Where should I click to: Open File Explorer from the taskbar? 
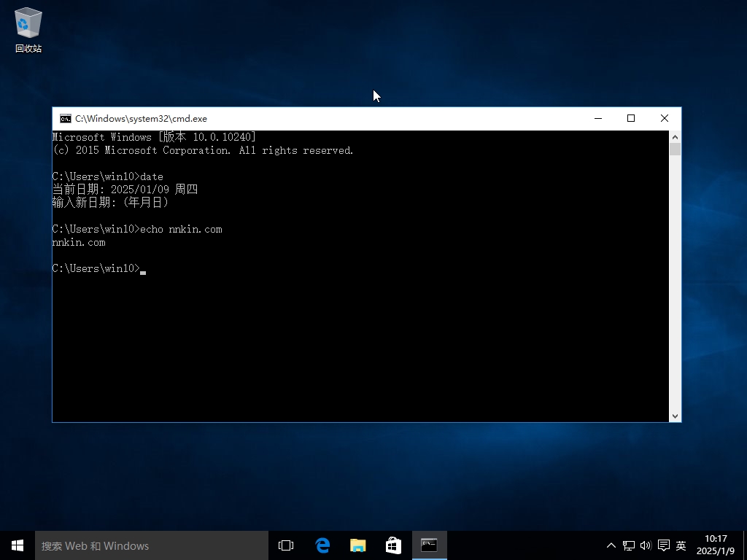(x=357, y=545)
